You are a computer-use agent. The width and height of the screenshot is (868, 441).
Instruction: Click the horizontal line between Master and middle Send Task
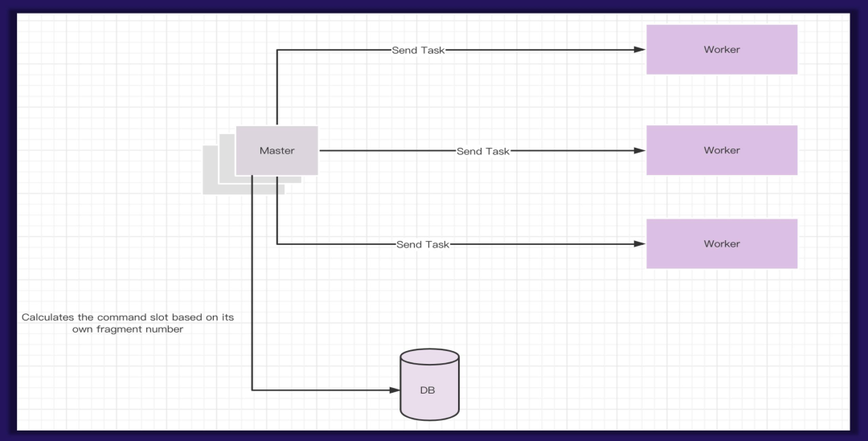pos(386,150)
